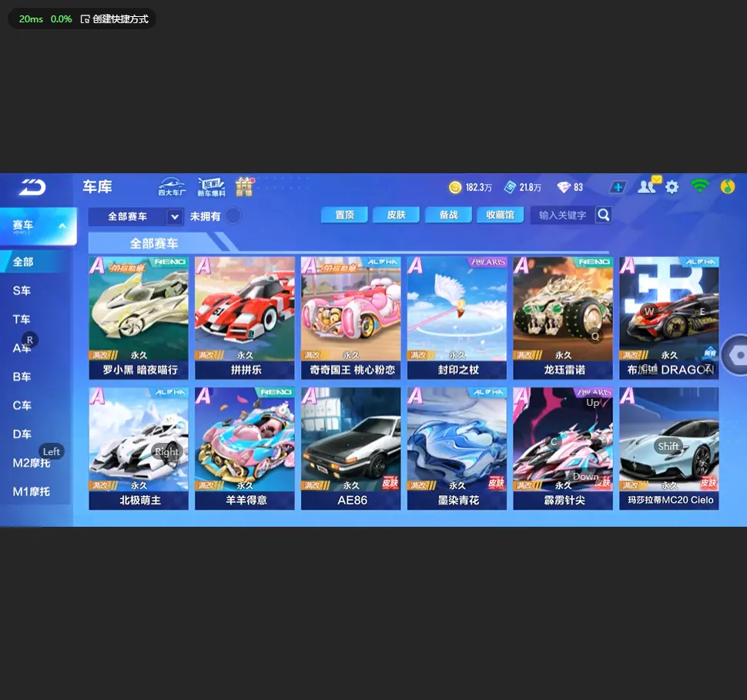Select the A车 category

22,348
